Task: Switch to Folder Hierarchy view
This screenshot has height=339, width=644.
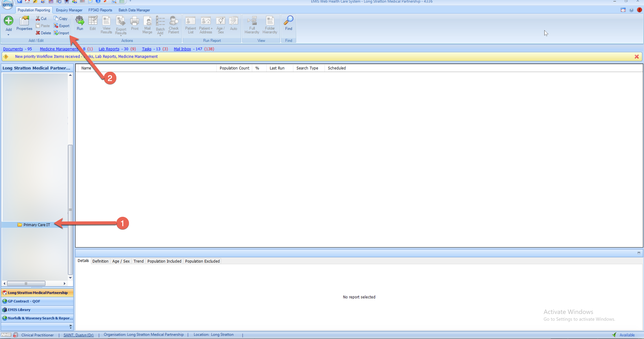Action: coord(270,25)
